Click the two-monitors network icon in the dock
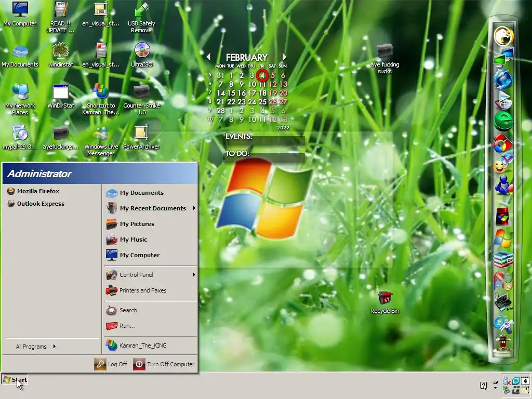 point(503,56)
